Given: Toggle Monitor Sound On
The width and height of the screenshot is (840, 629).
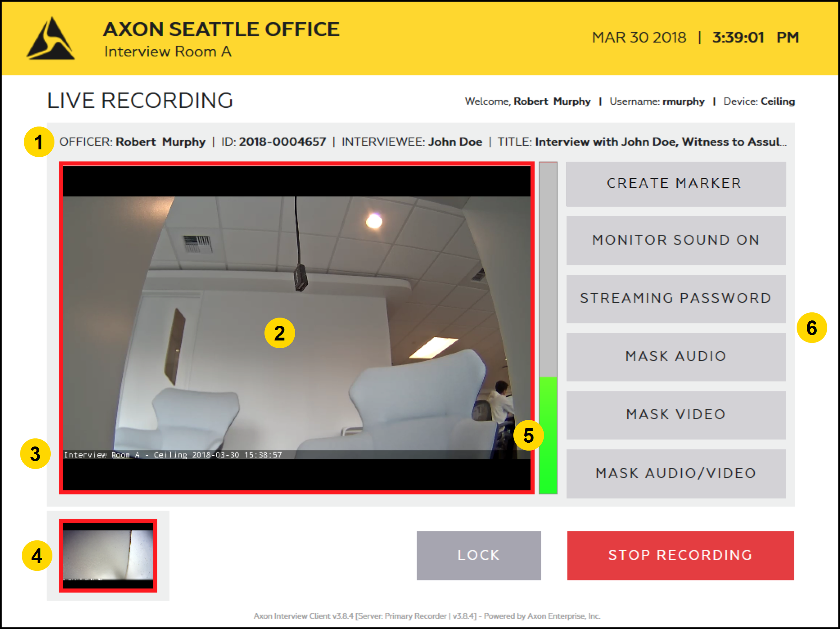Looking at the screenshot, I should [x=676, y=240].
